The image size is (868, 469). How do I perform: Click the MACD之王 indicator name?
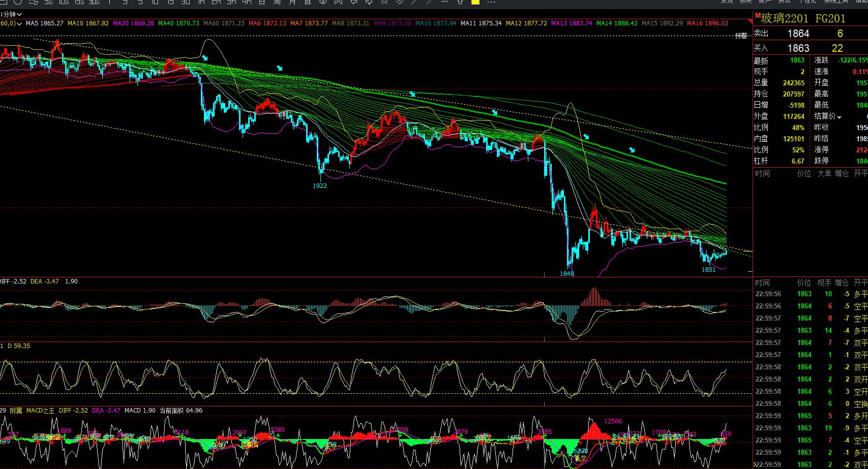[x=40, y=411]
